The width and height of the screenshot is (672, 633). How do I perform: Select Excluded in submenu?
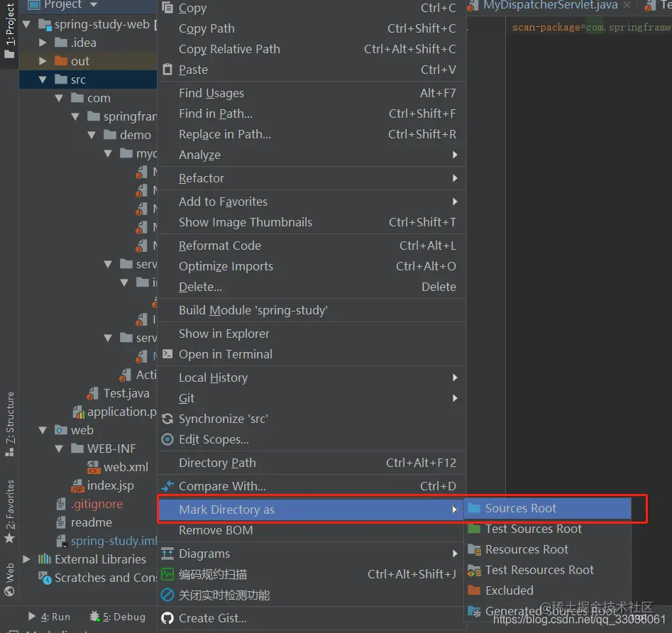[x=548, y=590]
